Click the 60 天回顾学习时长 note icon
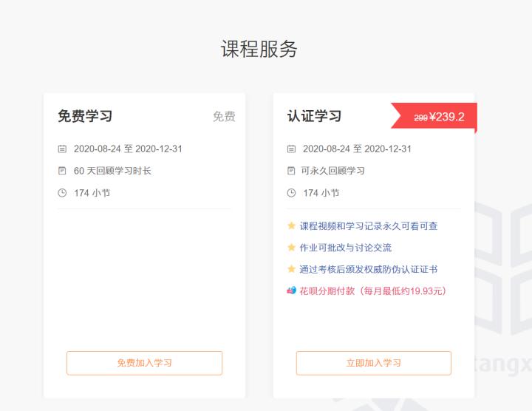Image resolution: width=532 pixels, height=411 pixels. [x=62, y=171]
